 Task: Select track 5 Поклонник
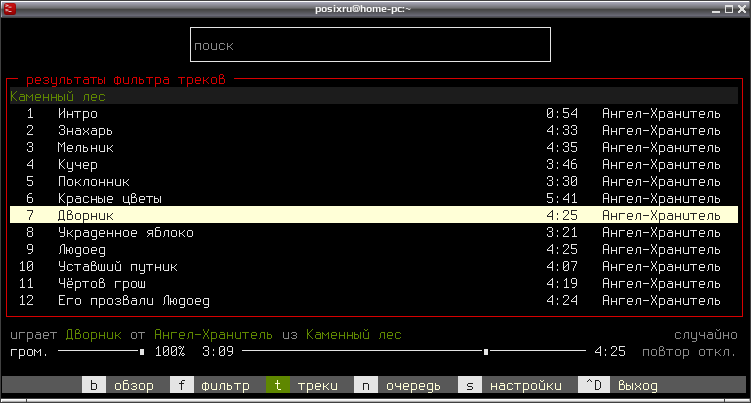tap(374, 182)
